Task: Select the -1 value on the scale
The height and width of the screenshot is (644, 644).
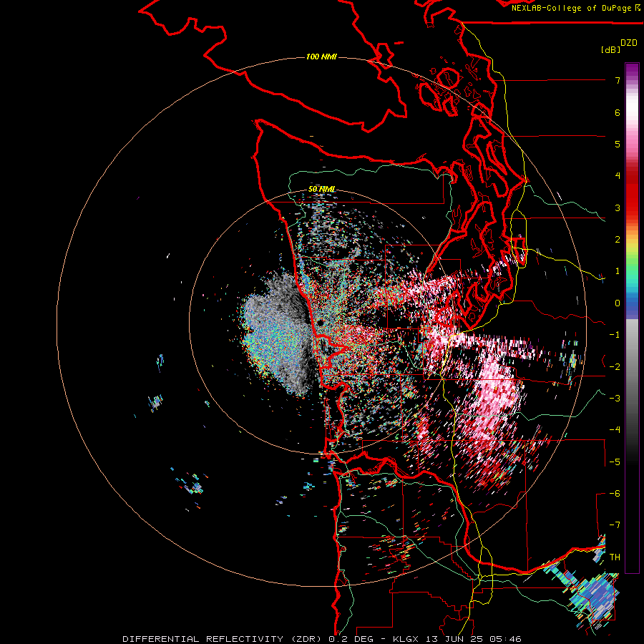Action: (615, 335)
